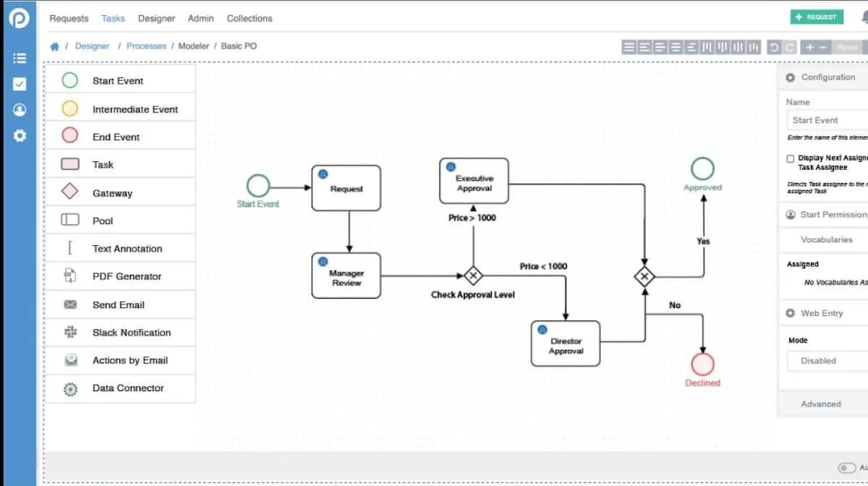Click the undo arrow in the toolbar
Screen dimensions: 868x486
coord(774,47)
